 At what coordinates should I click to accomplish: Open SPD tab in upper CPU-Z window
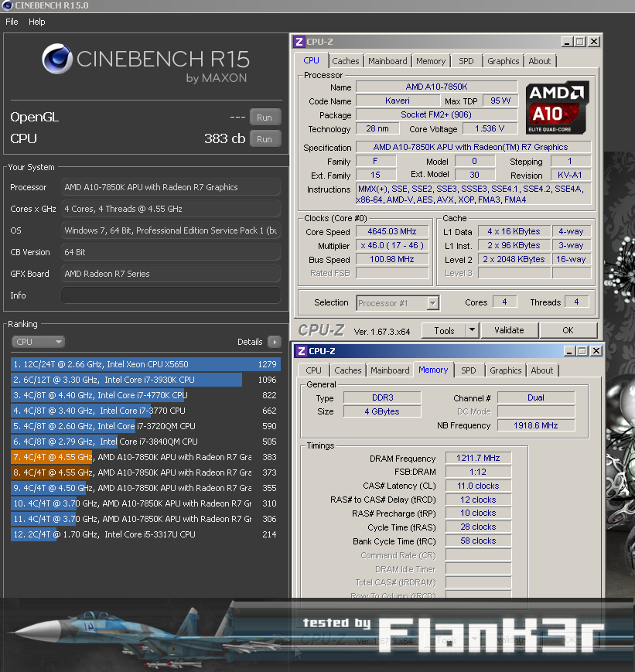coord(466,61)
